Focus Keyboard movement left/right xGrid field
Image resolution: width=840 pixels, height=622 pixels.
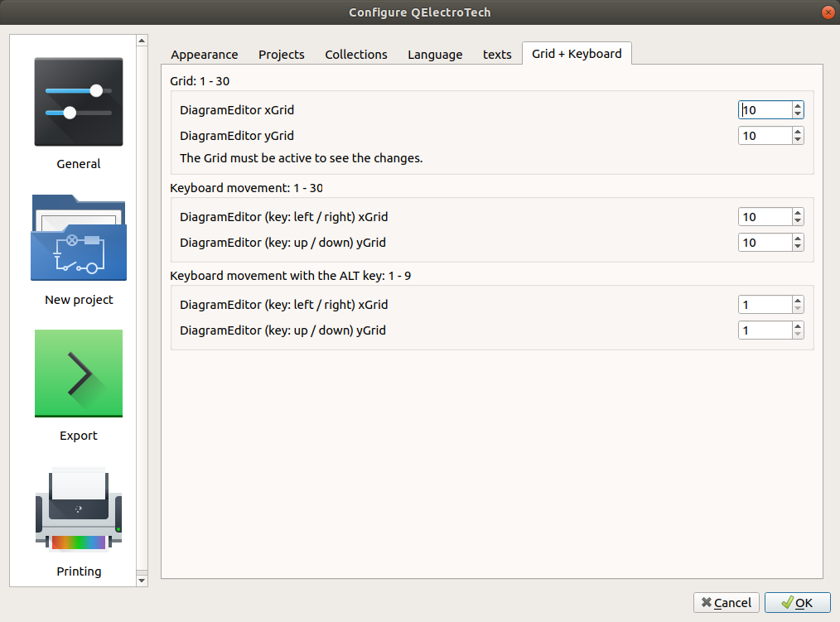click(x=765, y=217)
